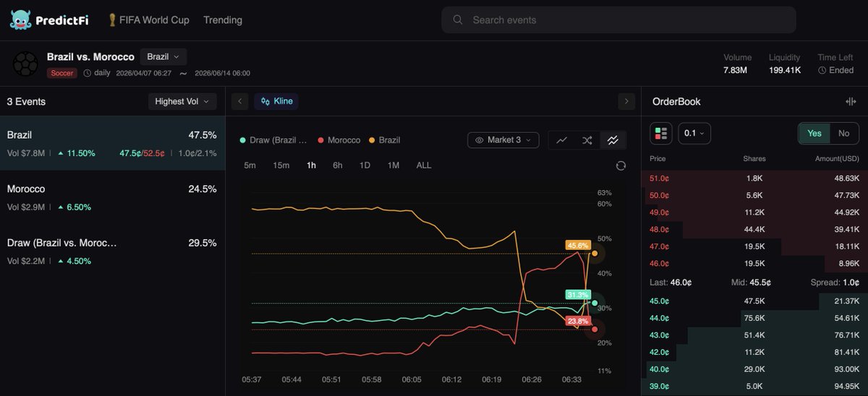This screenshot has width=868, height=396.
Task: Toggle the Brazil series in legend
Action: coord(384,140)
